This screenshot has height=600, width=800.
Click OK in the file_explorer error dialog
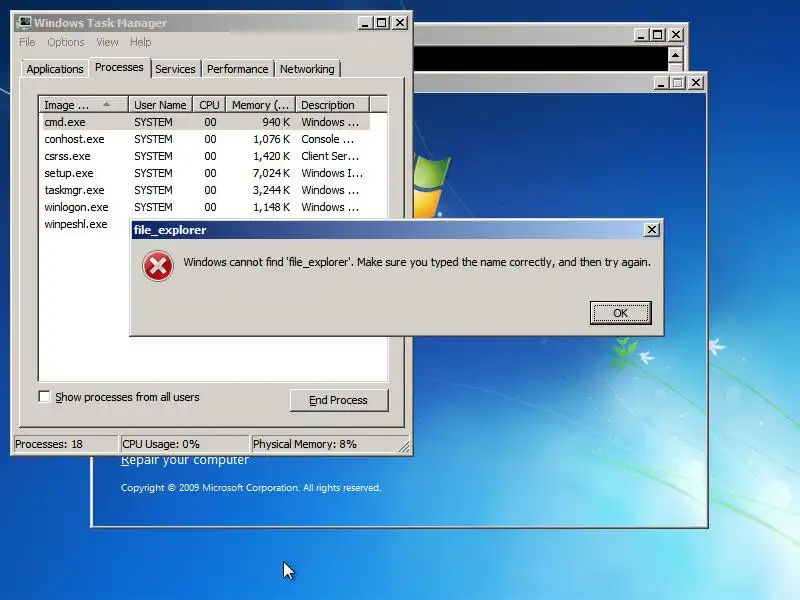point(620,313)
